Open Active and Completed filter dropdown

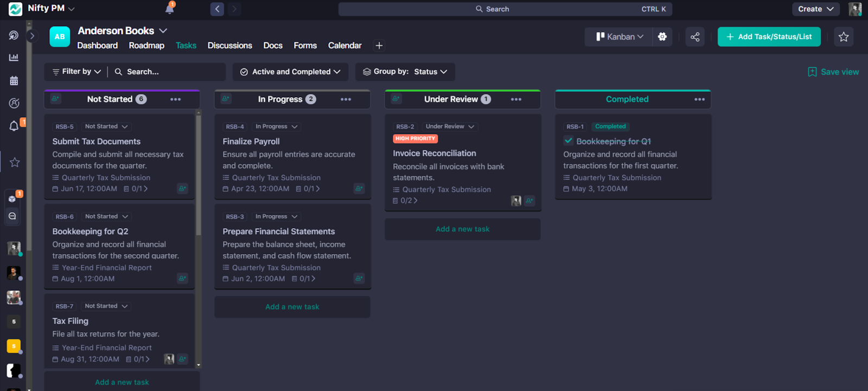290,72
